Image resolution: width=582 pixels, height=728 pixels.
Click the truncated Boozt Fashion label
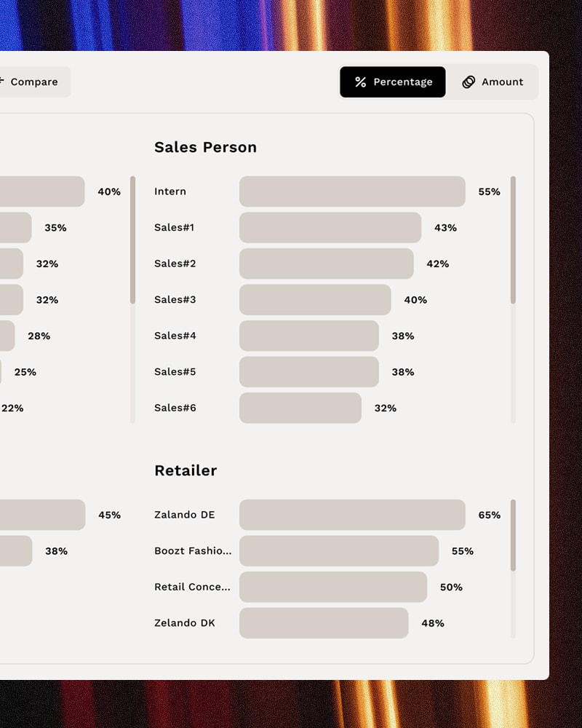coord(193,551)
